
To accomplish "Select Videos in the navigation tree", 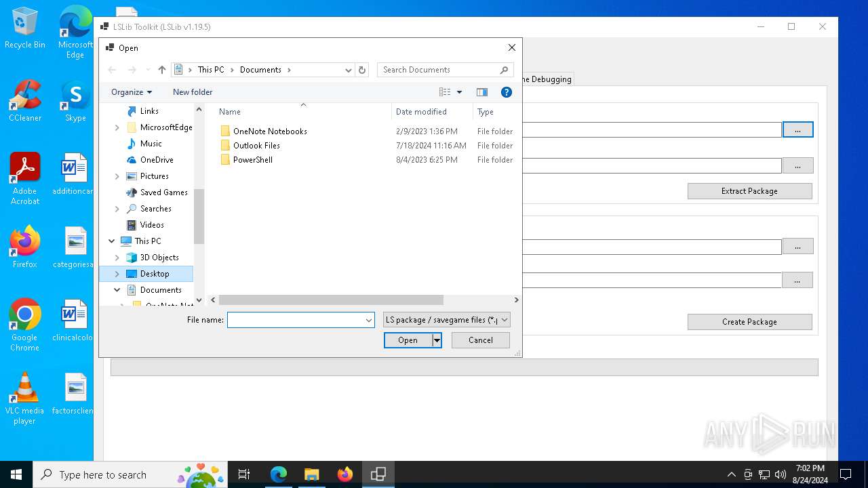I will (152, 225).
